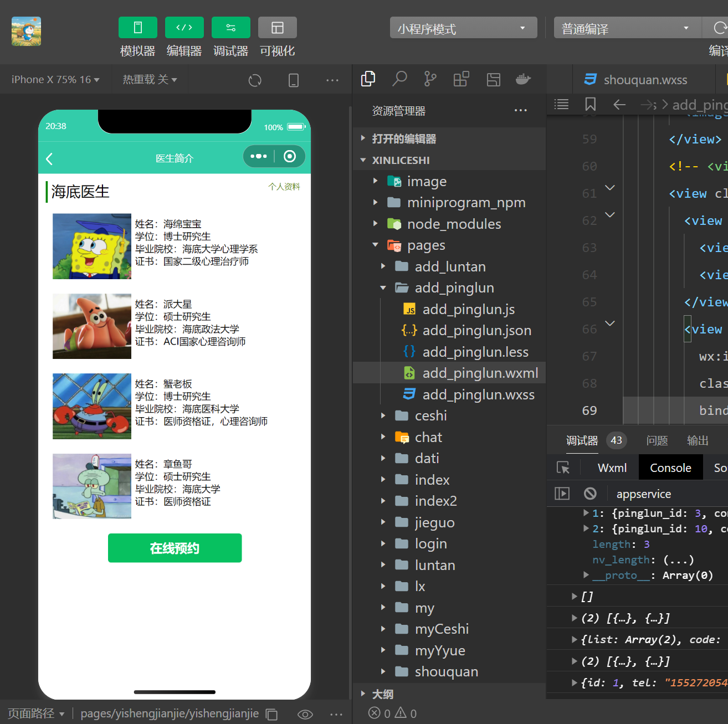Toggle the visualization (可视化) panel

(x=278, y=28)
